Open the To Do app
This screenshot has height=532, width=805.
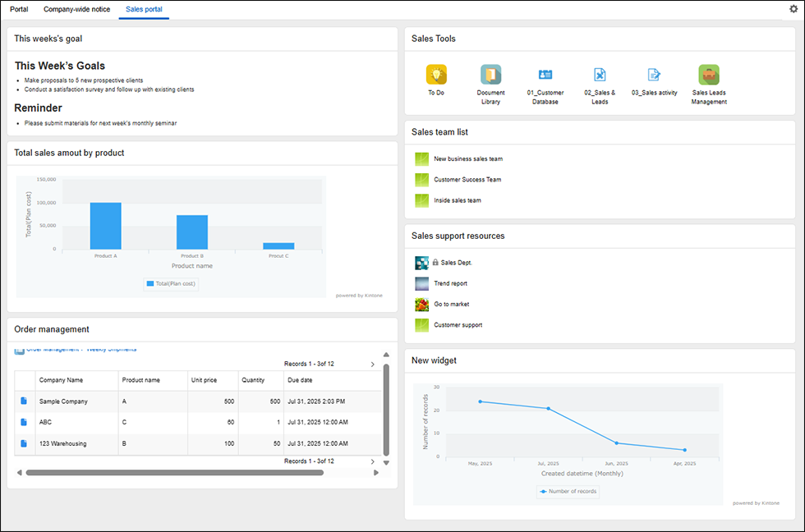[436, 74]
